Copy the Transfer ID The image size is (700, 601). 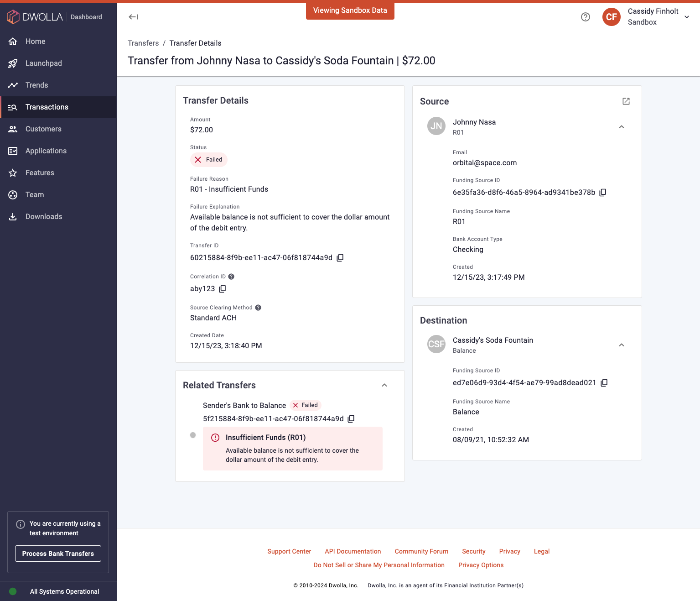pyautogui.click(x=340, y=257)
